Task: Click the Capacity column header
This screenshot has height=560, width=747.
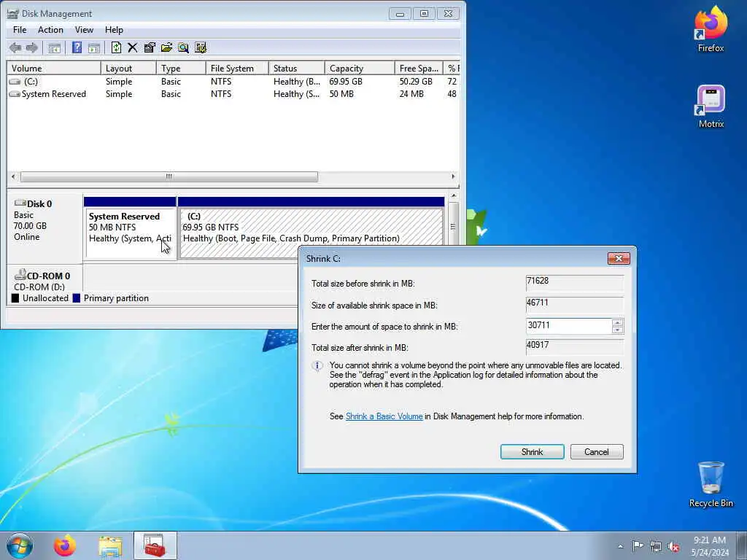Action: [x=360, y=68]
